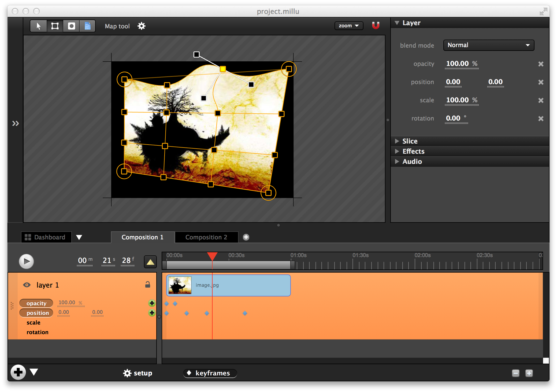The width and height of the screenshot is (557, 392).
Task: Click the image.jpg clip thumbnail in timeline
Action: (180, 285)
